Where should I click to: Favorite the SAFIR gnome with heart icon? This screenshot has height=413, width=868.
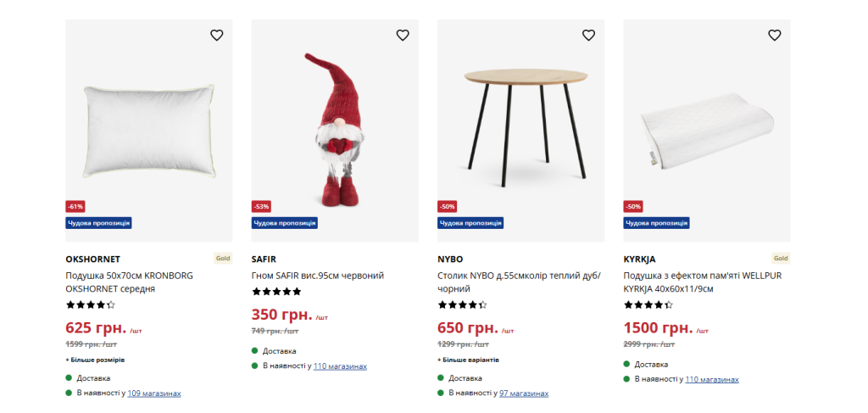(403, 35)
